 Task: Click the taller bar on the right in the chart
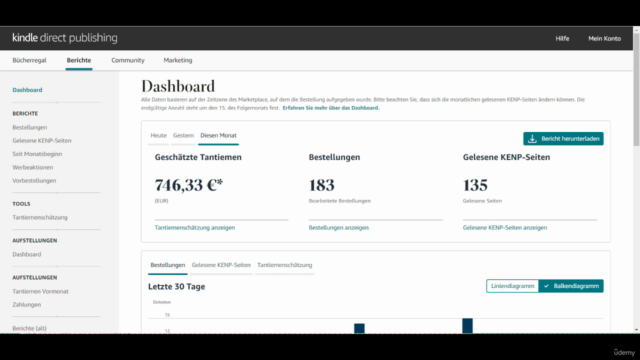click(x=467, y=326)
